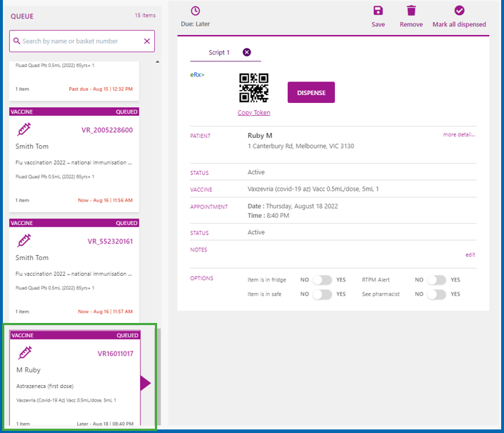This screenshot has width=504, height=433.
Task: Click Vaxzevria vaccine value in details
Action: click(x=313, y=189)
